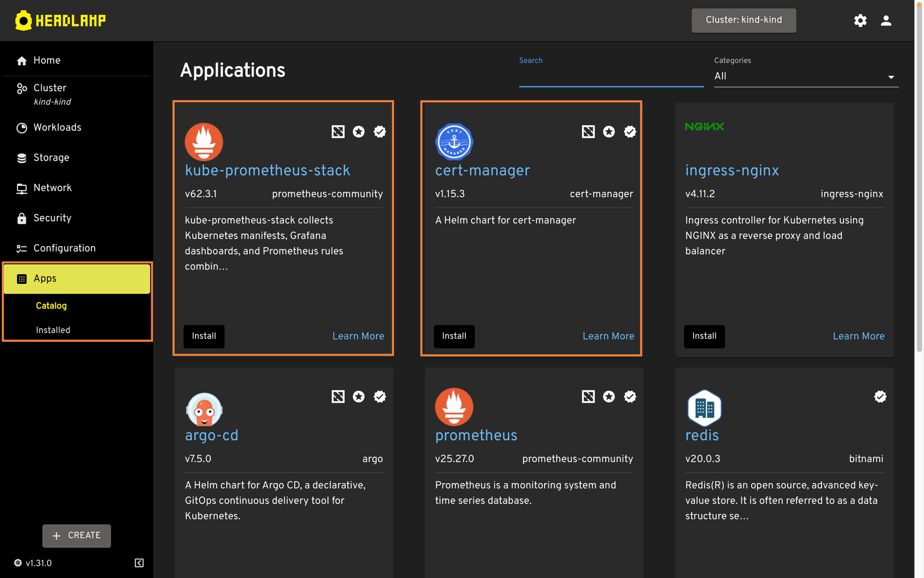The height and width of the screenshot is (578, 924).
Task: Install ingress-nginx
Action: (x=704, y=336)
